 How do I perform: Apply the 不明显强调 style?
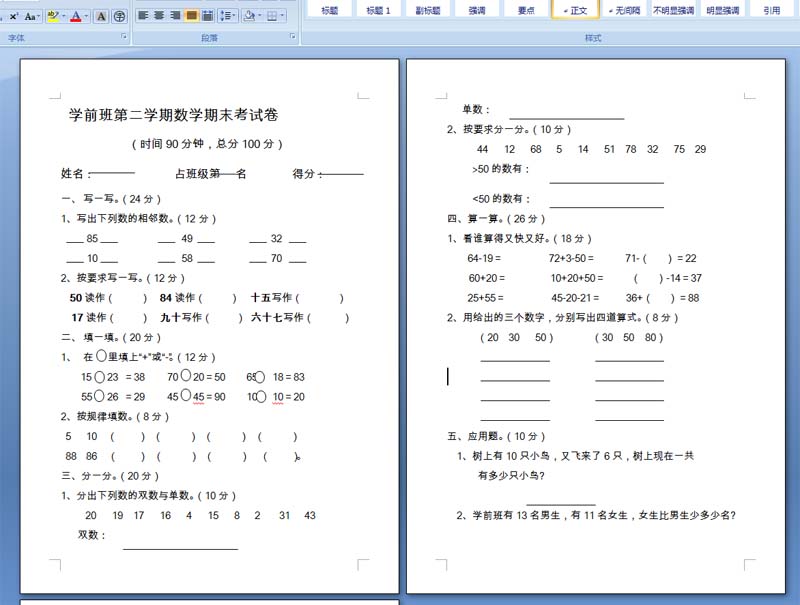(673, 10)
